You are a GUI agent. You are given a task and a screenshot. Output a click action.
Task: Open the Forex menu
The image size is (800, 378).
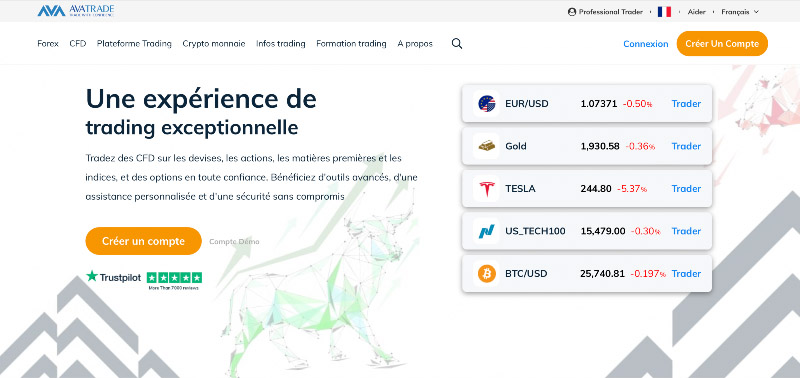tap(48, 44)
